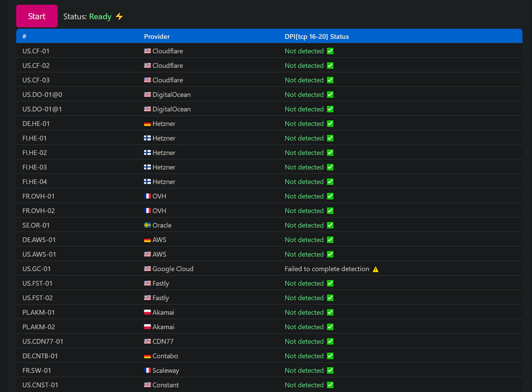Click the green checkmark icon in row FI.HE-04
The image size is (532, 392).
coord(330,182)
